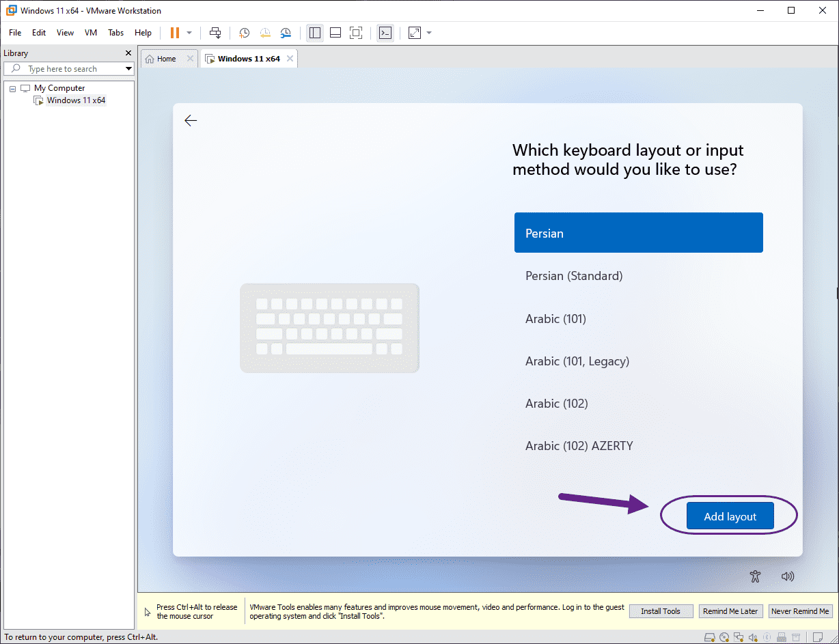Screen dimensions: 839x644
Task: Toggle the Library sidebar view icon
Action: (315, 33)
